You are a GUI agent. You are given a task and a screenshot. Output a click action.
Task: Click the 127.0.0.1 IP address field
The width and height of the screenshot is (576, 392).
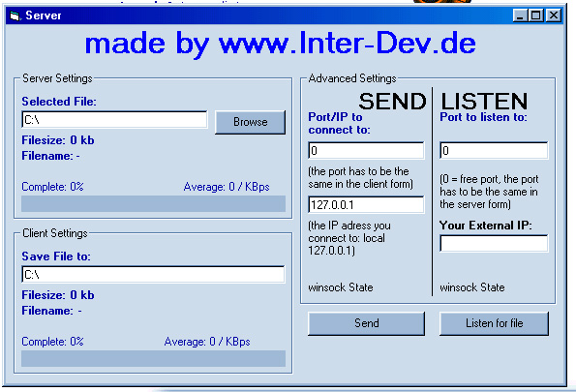(366, 204)
